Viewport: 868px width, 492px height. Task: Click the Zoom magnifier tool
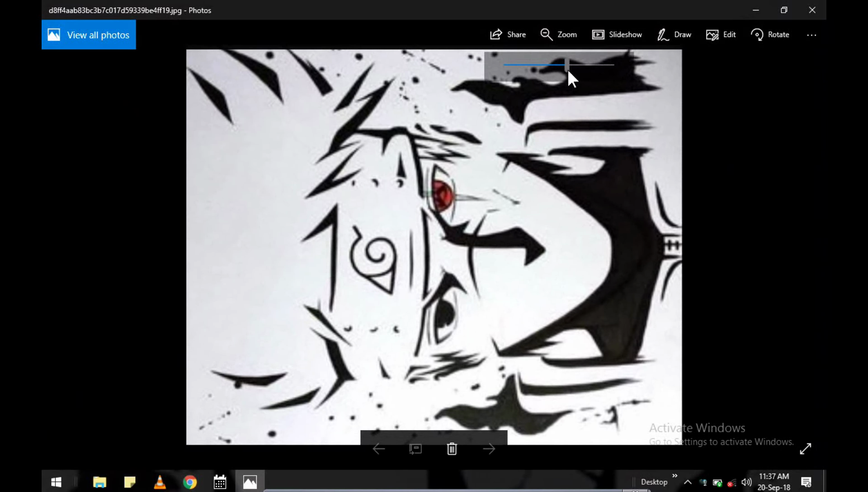point(558,35)
